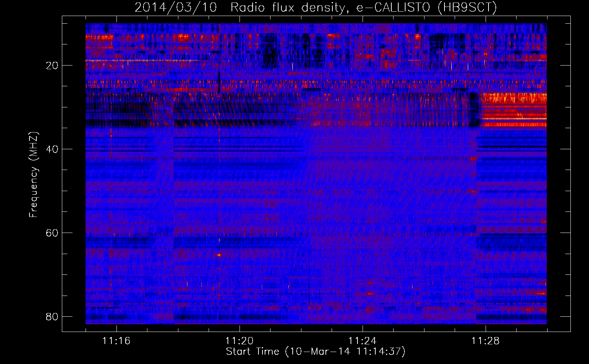Click the plot title '2014/03/10 Radio flux density, e-CALLISTO (HB9SCT)'
This screenshot has height=364, width=589.
pyautogui.click(x=316, y=8)
